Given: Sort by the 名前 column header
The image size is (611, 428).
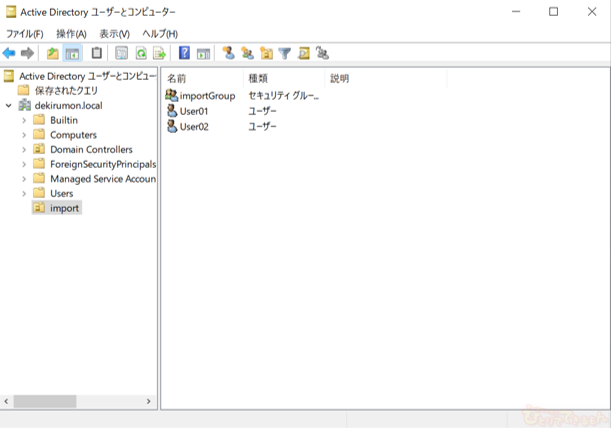Looking at the screenshot, I should [200, 78].
